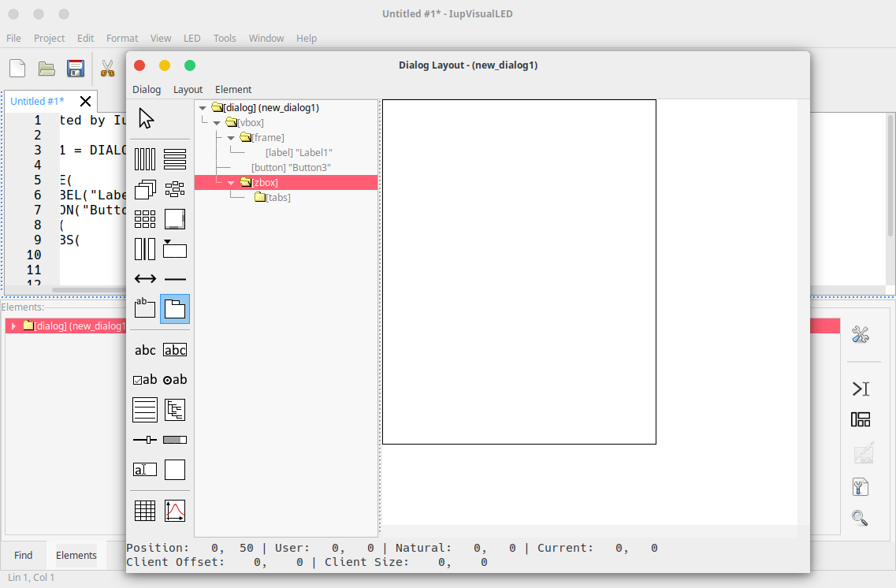
Task: Select the checkbox toggle element tool
Action: [x=145, y=380]
